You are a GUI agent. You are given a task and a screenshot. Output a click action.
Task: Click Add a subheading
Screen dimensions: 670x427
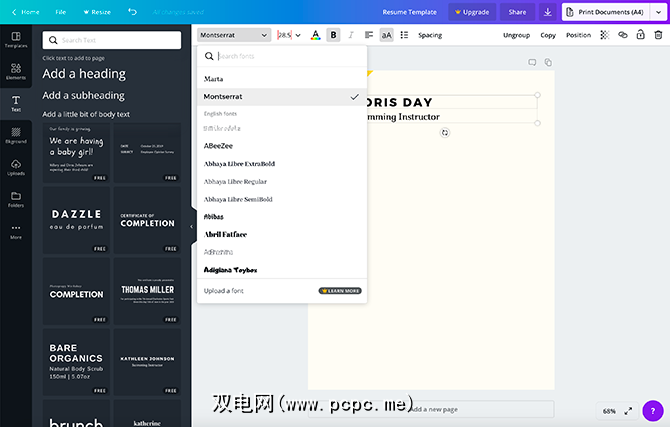tap(83, 95)
